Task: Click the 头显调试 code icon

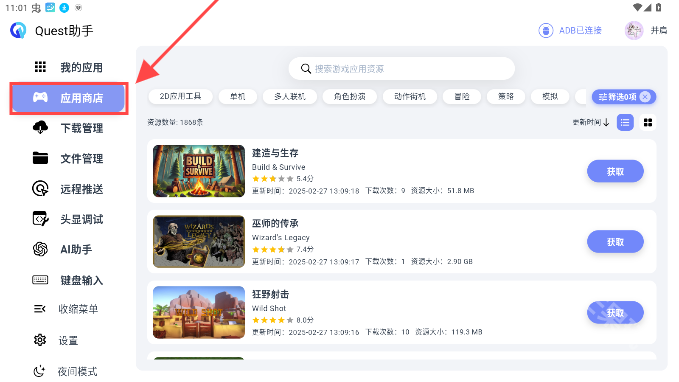Action: click(x=41, y=219)
